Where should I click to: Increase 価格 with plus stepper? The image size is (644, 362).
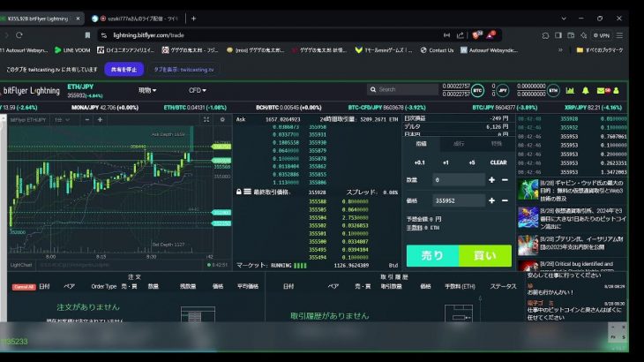[491, 200]
